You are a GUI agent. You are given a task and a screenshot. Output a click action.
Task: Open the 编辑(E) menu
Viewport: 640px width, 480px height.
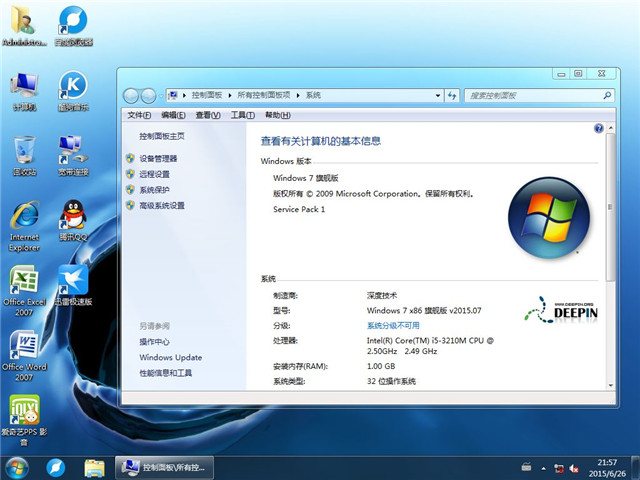point(173,115)
